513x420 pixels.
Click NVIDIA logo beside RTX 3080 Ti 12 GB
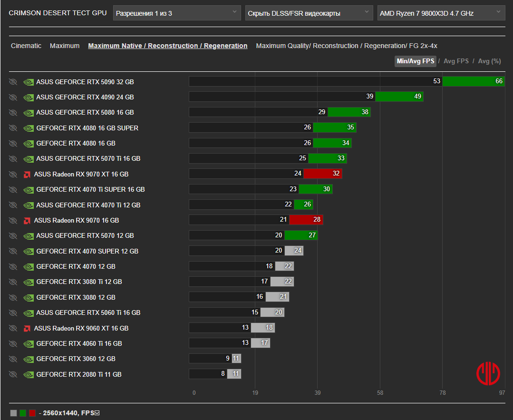click(29, 282)
